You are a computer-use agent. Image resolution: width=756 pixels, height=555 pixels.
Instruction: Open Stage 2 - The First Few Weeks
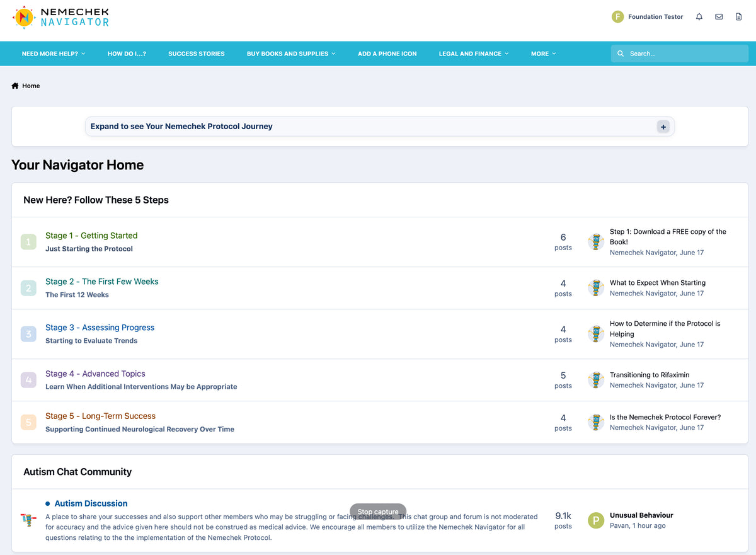pyautogui.click(x=102, y=282)
